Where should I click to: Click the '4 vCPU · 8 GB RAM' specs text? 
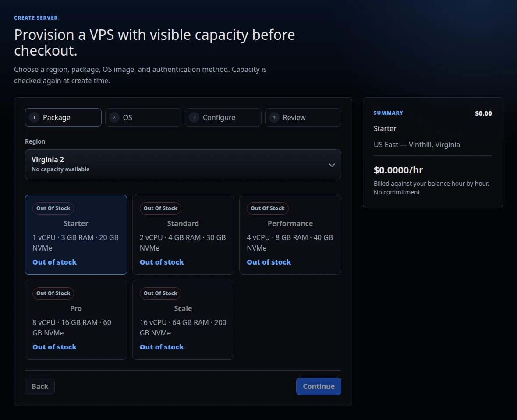tap(290, 243)
